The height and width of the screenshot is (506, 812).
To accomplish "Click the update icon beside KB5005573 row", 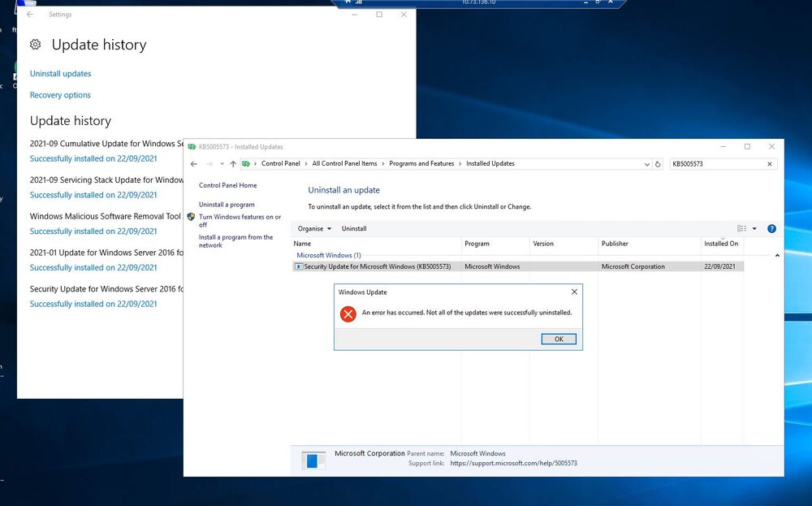I will click(298, 266).
